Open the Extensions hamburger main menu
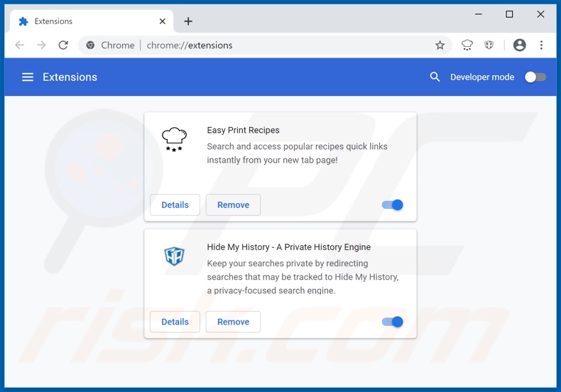Viewport: 561px width, 392px height. click(x=28, y=77)
